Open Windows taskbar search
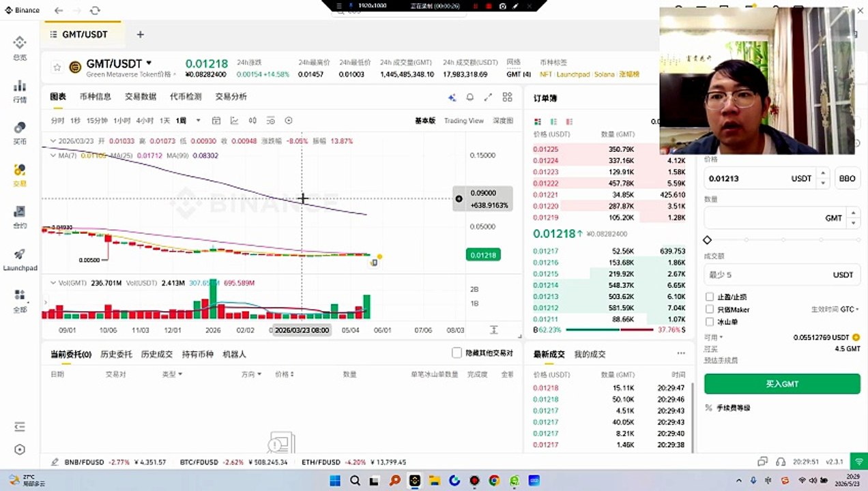Screen dimensions: 868x491 [x=355, y=481]
